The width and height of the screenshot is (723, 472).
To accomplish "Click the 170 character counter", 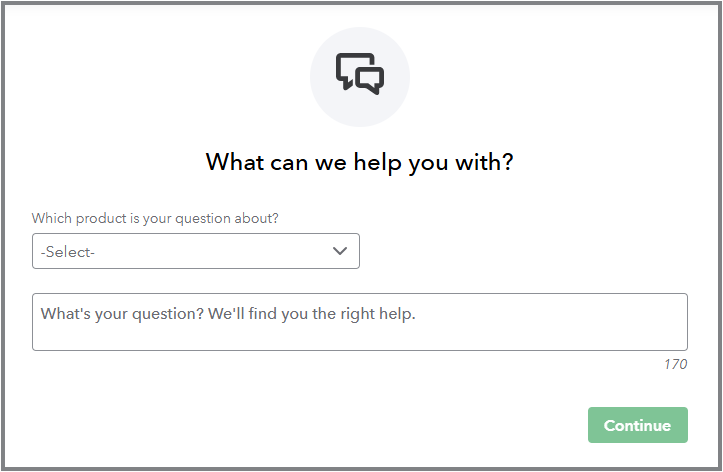I will (x=675, y=364).
